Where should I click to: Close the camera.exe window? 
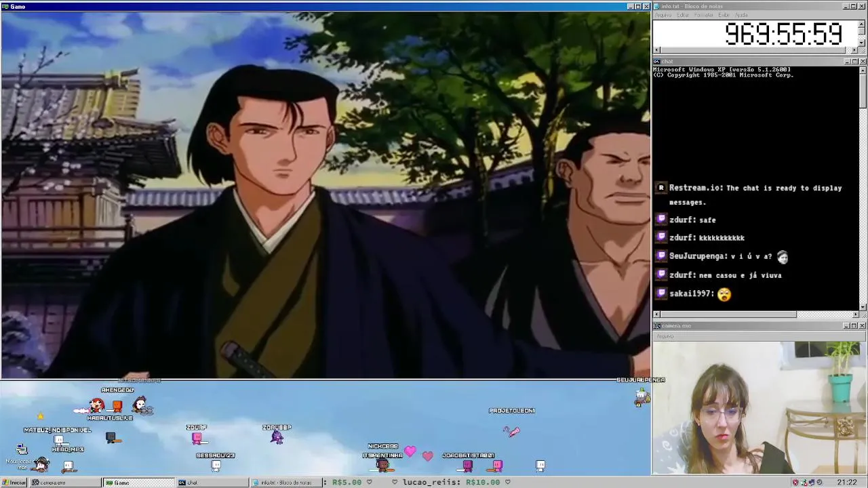point(862,326)
